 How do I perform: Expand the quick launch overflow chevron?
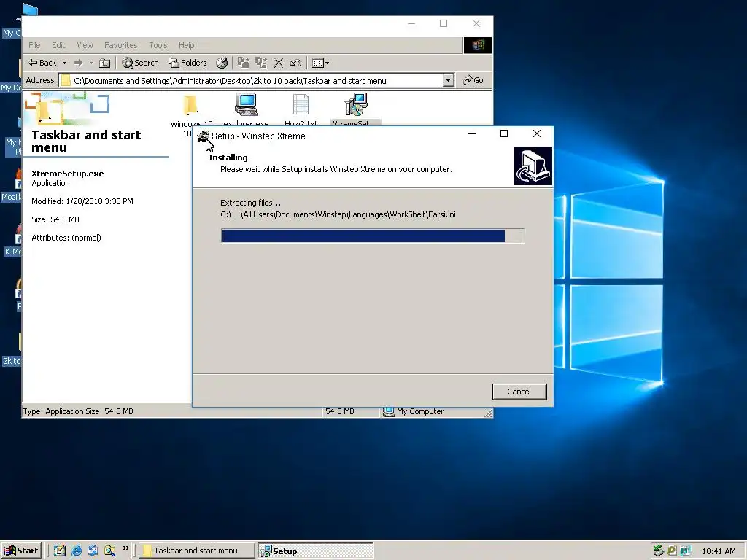(x=125, y=548)
